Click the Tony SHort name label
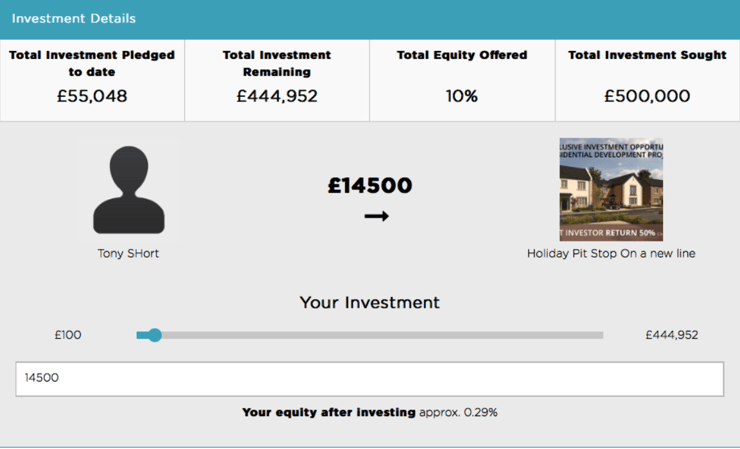 pyautogui.click(x=128, y=254)
